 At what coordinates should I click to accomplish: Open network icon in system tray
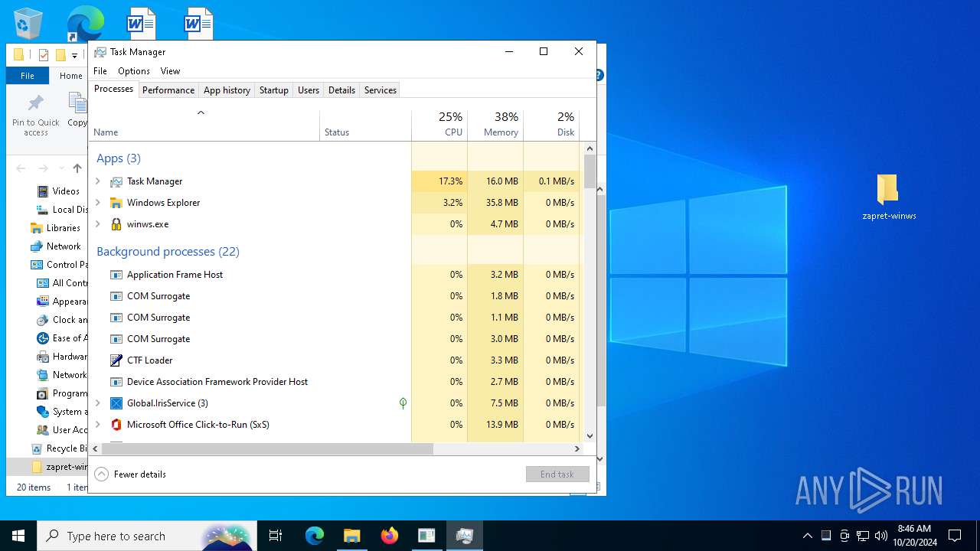(863, 536)
